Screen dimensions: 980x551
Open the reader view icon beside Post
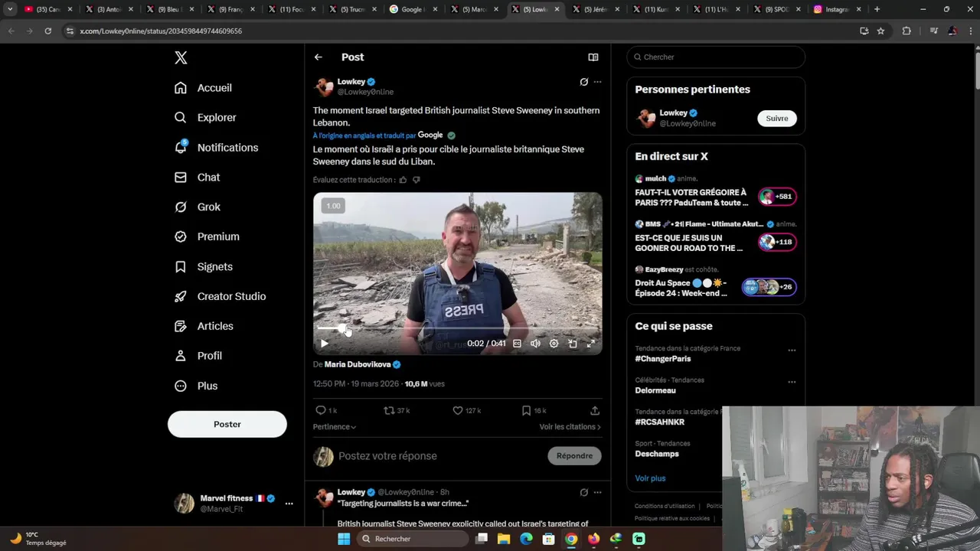(x=593, y=57)
